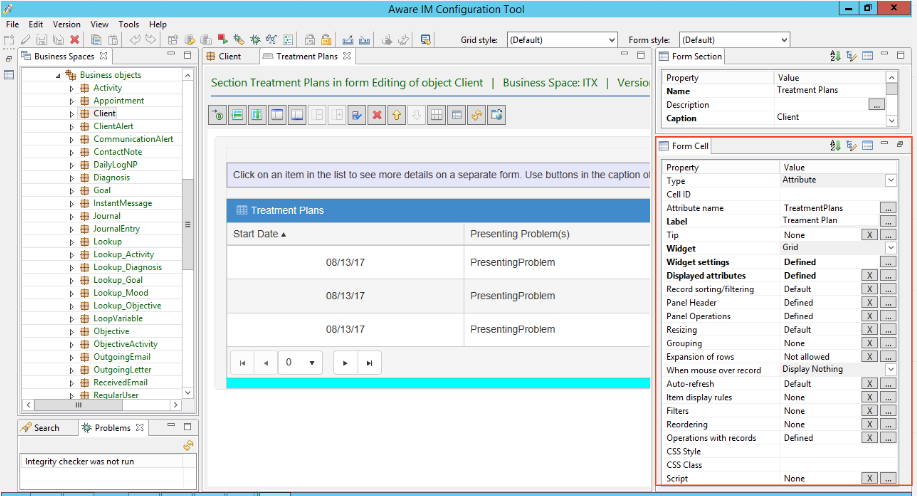Open the Tools menu
This screenshot has width=917, height=496.
(x=129, y=24)
